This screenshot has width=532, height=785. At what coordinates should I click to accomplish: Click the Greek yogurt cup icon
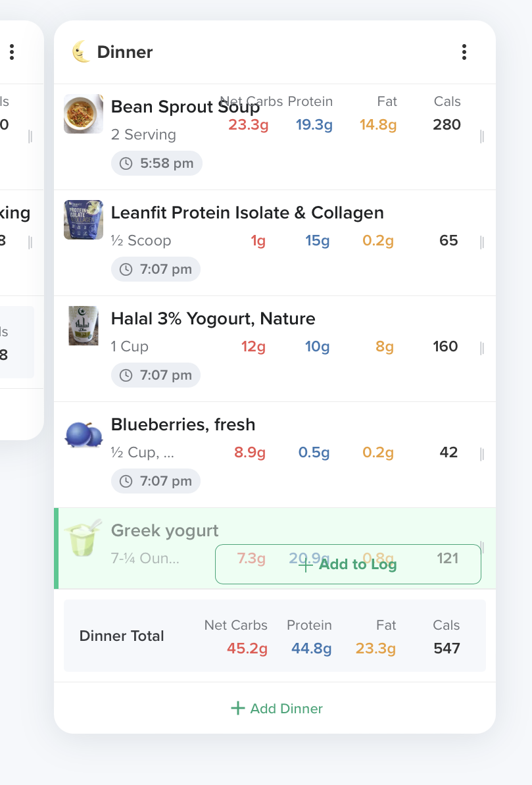pyautogui.click(x=84, y=538)
